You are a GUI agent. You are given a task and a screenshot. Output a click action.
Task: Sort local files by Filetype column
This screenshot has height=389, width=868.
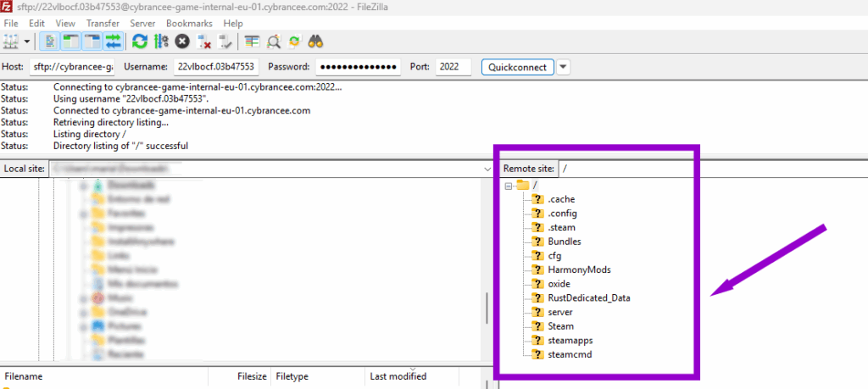pos(319,376)
